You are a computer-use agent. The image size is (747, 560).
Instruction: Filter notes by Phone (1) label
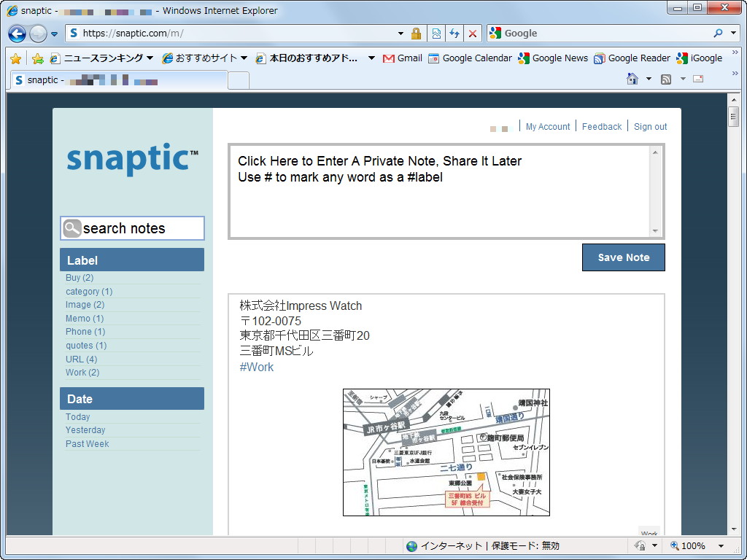click(x=85, y=332)
